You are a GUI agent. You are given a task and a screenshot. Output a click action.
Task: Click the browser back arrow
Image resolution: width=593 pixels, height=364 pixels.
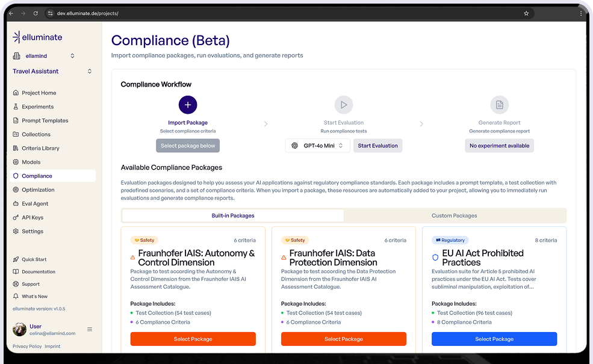(x=11, y=13)
